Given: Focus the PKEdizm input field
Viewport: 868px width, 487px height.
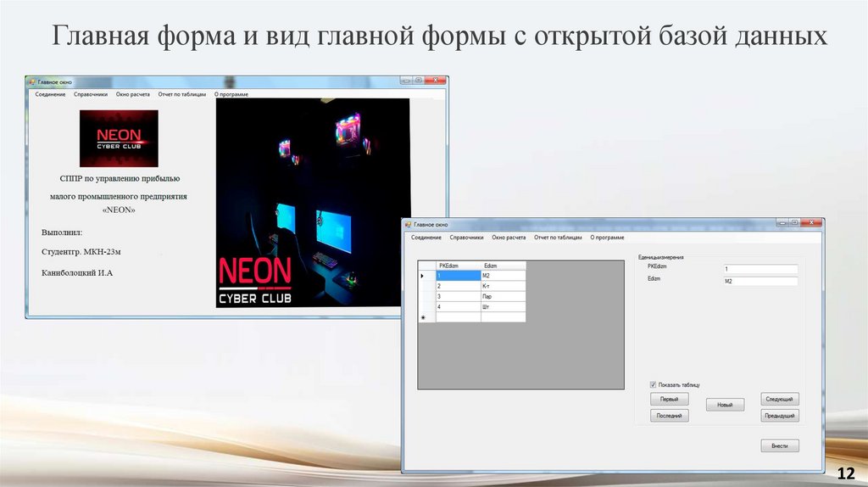Looking at the screenshot, I should tap(760, 269).
